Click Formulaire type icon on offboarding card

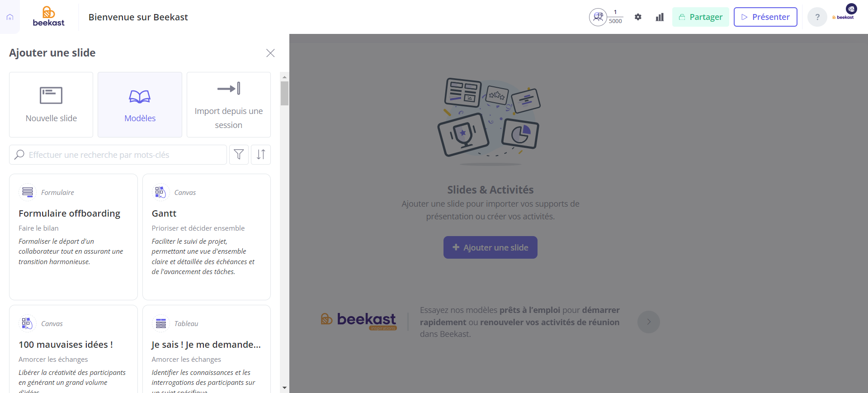click(x=28, y=192)
